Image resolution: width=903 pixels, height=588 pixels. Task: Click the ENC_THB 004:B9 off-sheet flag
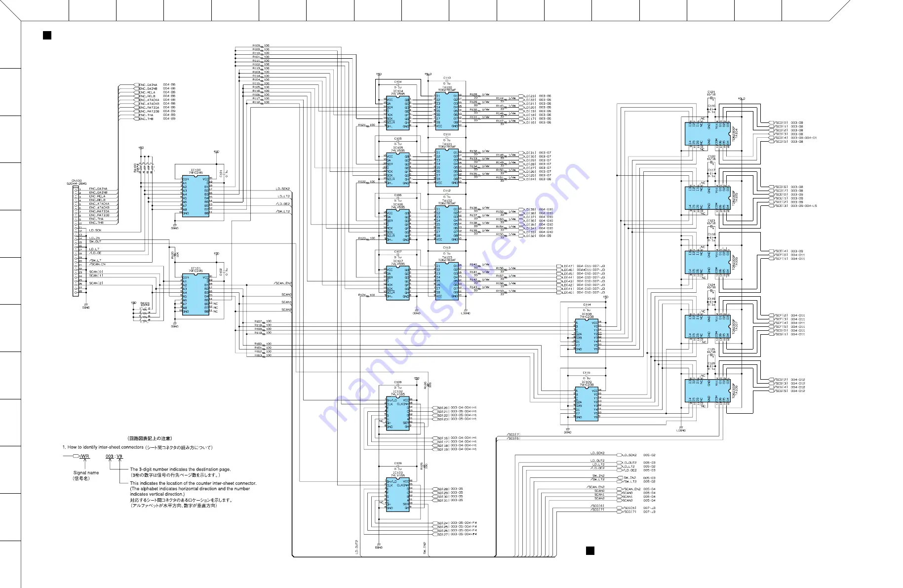coord(155,119)
